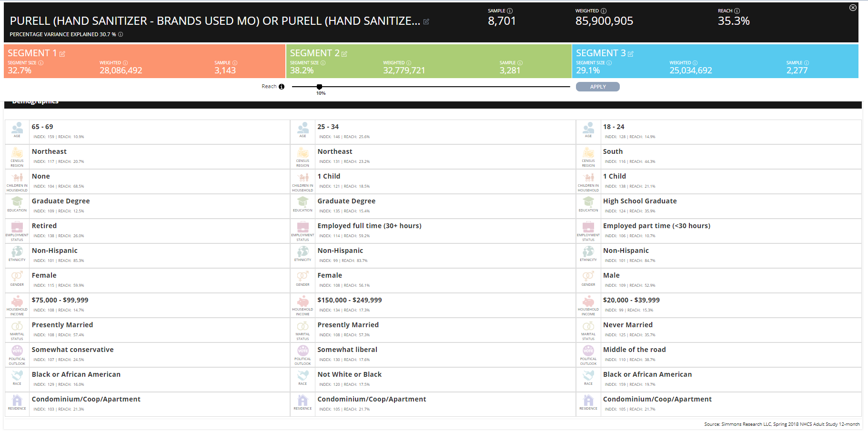
Task: Click the 25 - 34 age label in Segment 2
Action: (328, 127)
